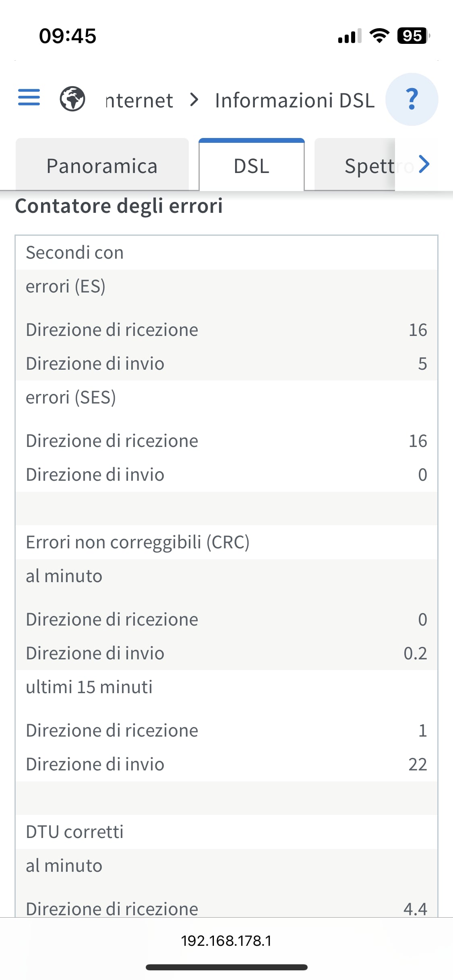Viewport: 453px width, 980px height.
Task: Tap the ultimi 15 minuti row
Action: click(226, 687)
